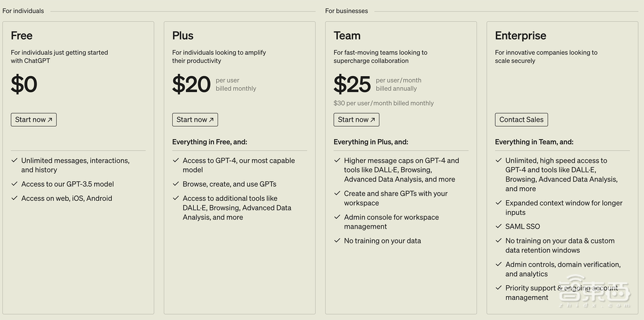Click checkmark beside "Priority support & ongoing account management"

click(x=498, y=288)
